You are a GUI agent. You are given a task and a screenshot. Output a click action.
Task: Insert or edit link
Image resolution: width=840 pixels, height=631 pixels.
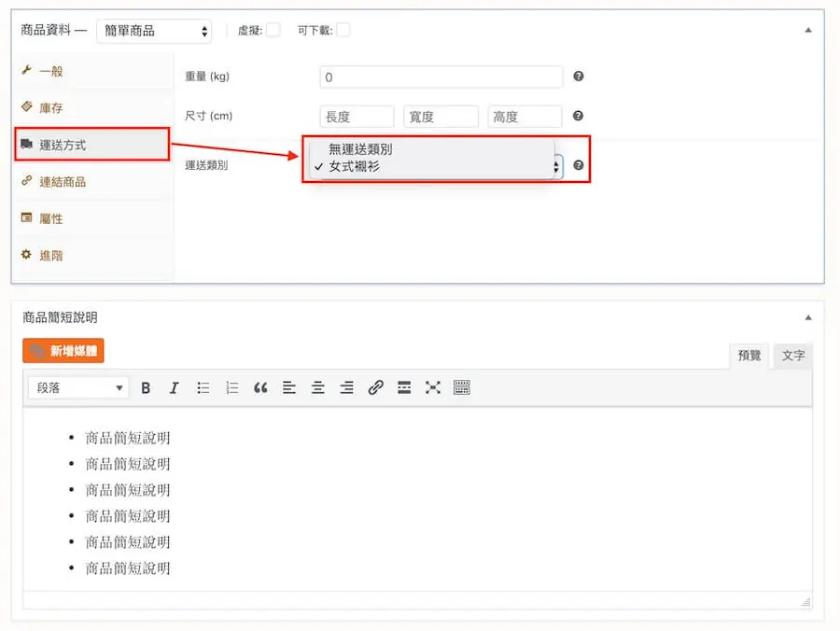click(x=375, y=387)
